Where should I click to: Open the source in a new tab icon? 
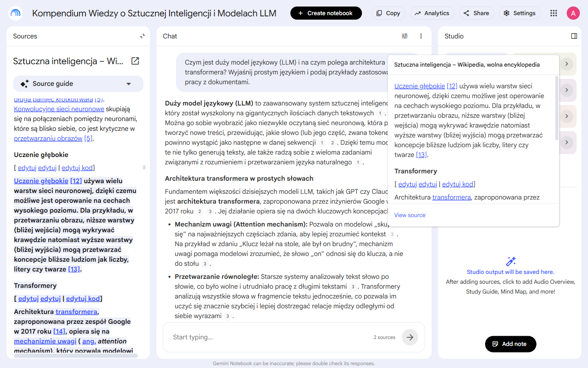click(x=135, y=61)
